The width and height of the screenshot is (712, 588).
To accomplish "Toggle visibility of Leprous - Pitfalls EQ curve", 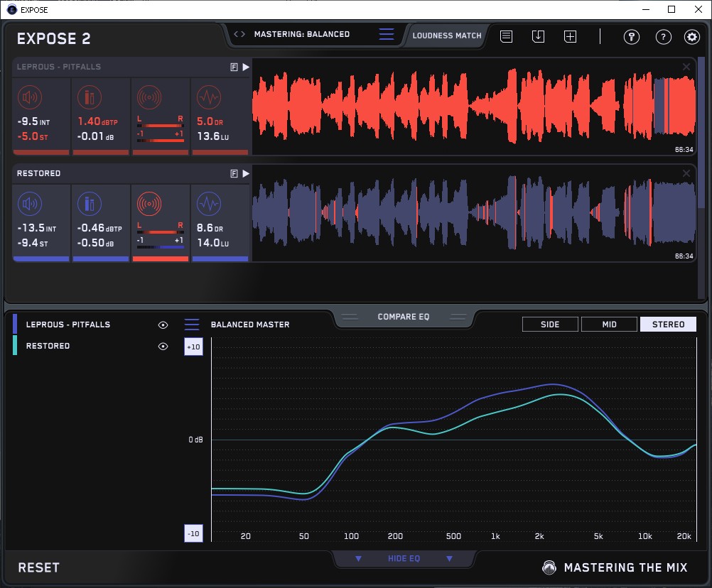I will [x=163, y=325].
